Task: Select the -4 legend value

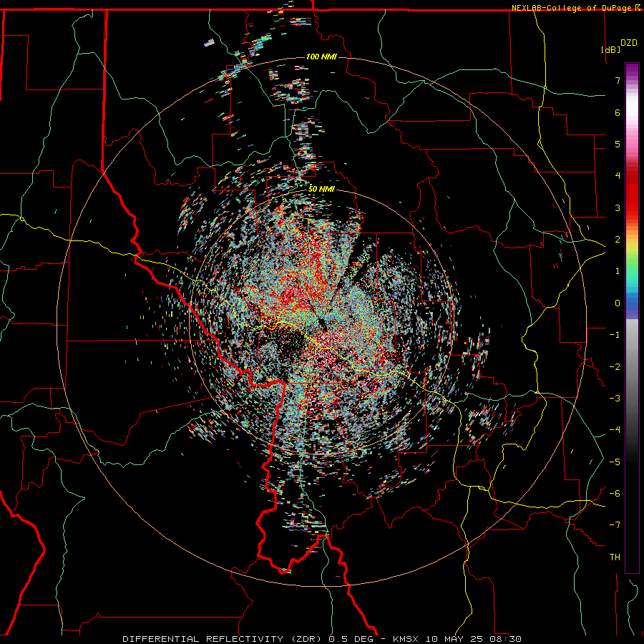Action: [x=615, y=430]
